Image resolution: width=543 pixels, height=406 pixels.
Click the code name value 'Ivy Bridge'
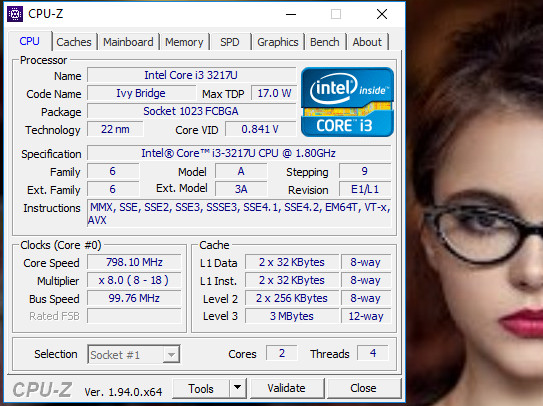tap(141, 93)
